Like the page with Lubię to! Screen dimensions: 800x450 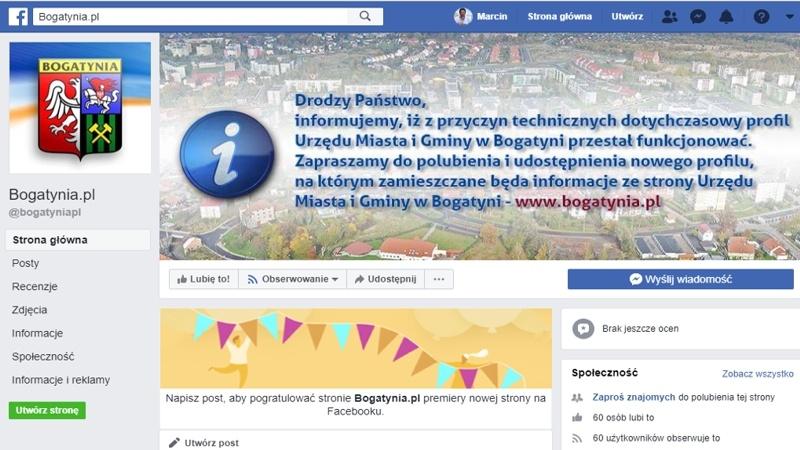(x=204, y=279)
